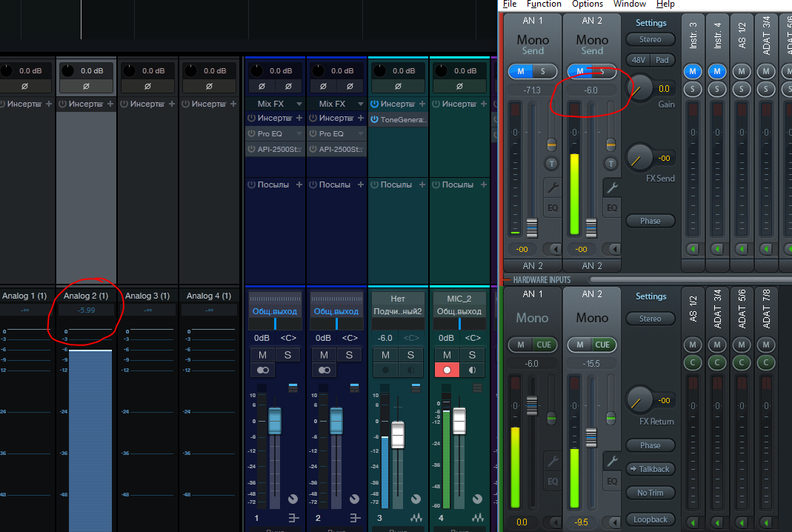The width and height of the screenshot is (792, 532).
Task: Click the automation dial icon on channel 1
Action: pyautogui.click(x=293, y=499)
